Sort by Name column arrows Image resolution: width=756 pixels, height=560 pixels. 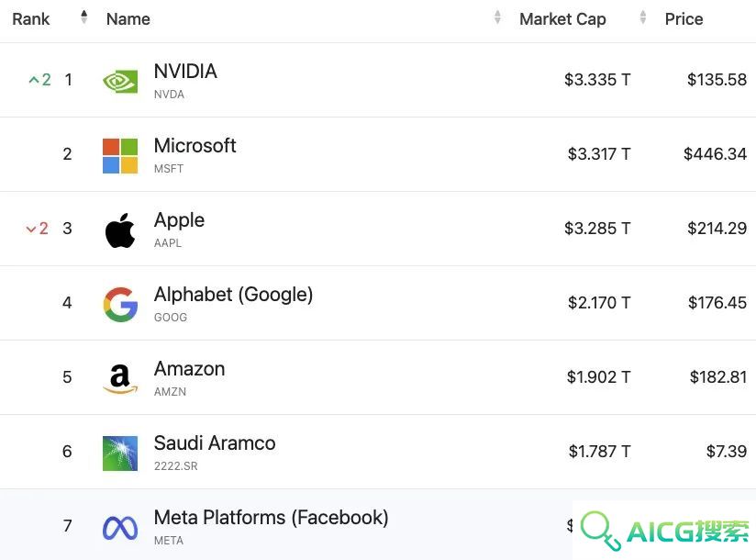(497, 17)
